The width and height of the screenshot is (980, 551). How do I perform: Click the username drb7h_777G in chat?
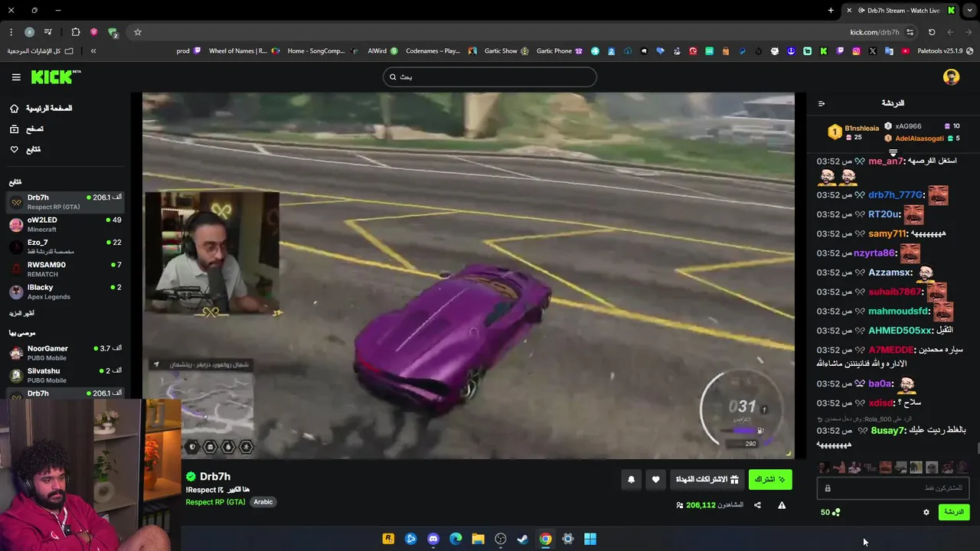[x=895, y=195]
